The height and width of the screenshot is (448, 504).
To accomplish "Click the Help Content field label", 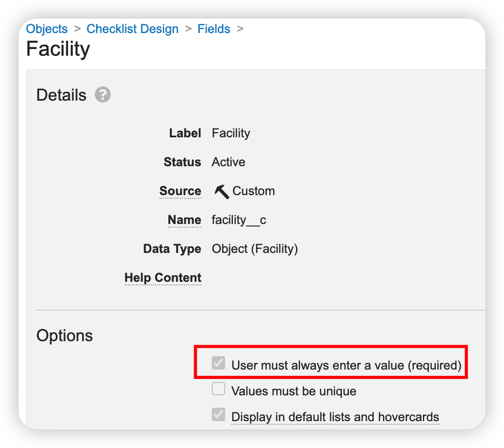I will point(163,278).
